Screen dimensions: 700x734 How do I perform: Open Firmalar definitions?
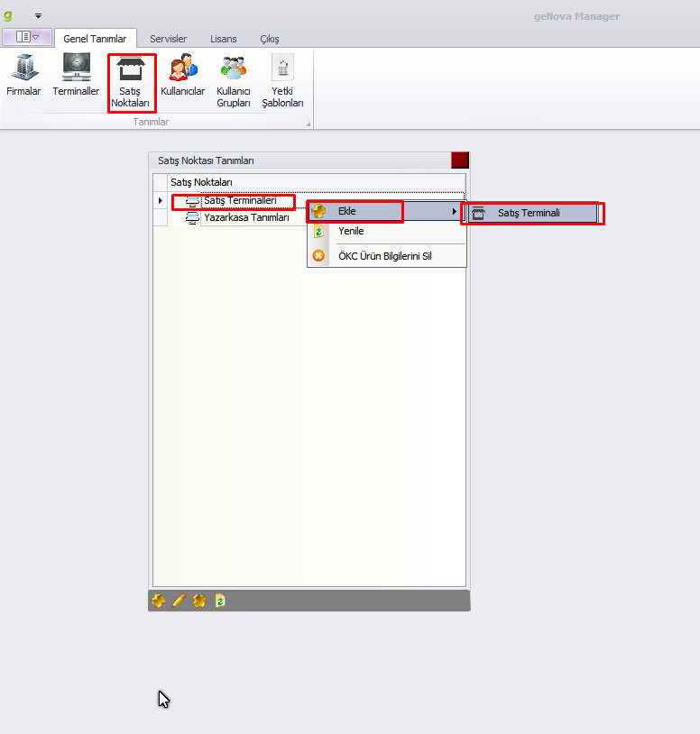(23, 76)
